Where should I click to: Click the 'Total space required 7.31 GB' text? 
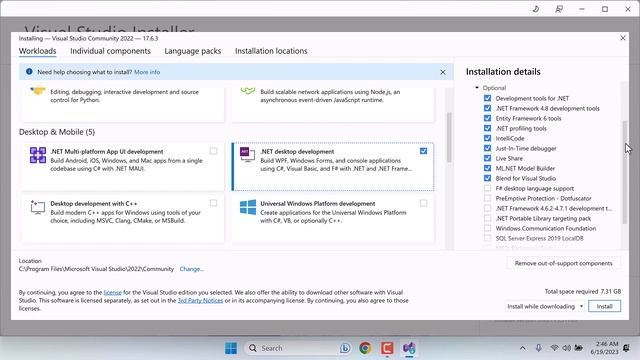point(583,291)
